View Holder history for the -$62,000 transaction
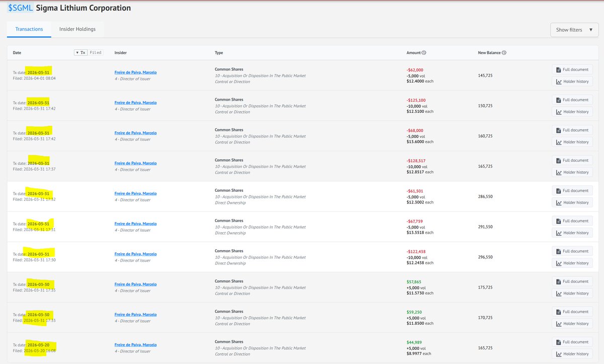Image resolution: width=604 pixels, height=364 pixels. point(572,82)
